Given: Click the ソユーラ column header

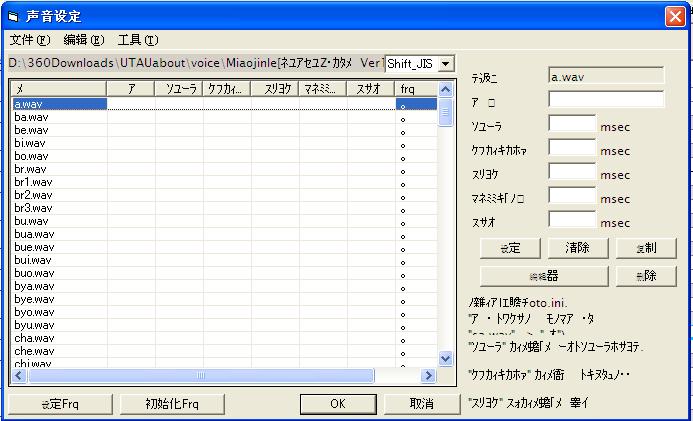Looking at the screenshot, I should (179, 89).
